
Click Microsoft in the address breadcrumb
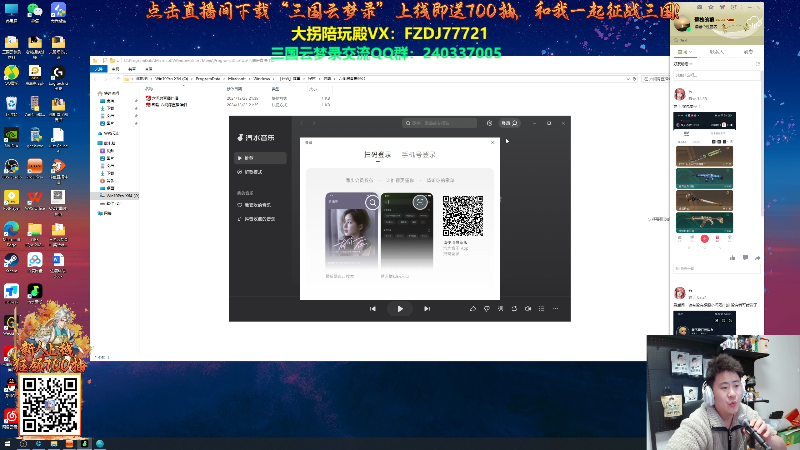237,79
